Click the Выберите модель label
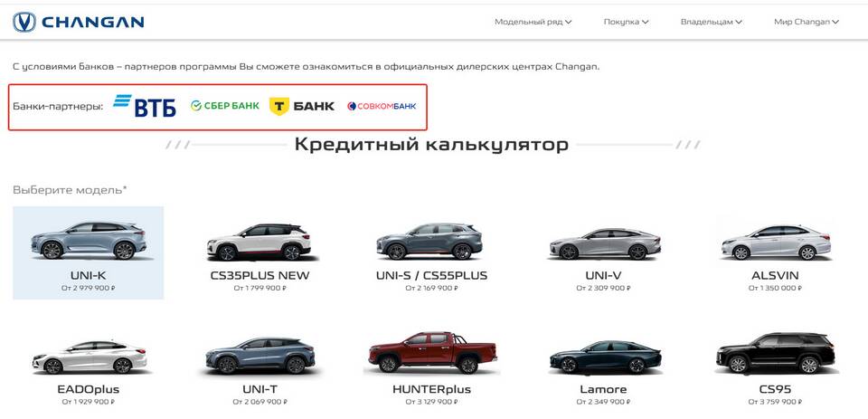Viewport: 868px width, 419px height. click(70, 190)
